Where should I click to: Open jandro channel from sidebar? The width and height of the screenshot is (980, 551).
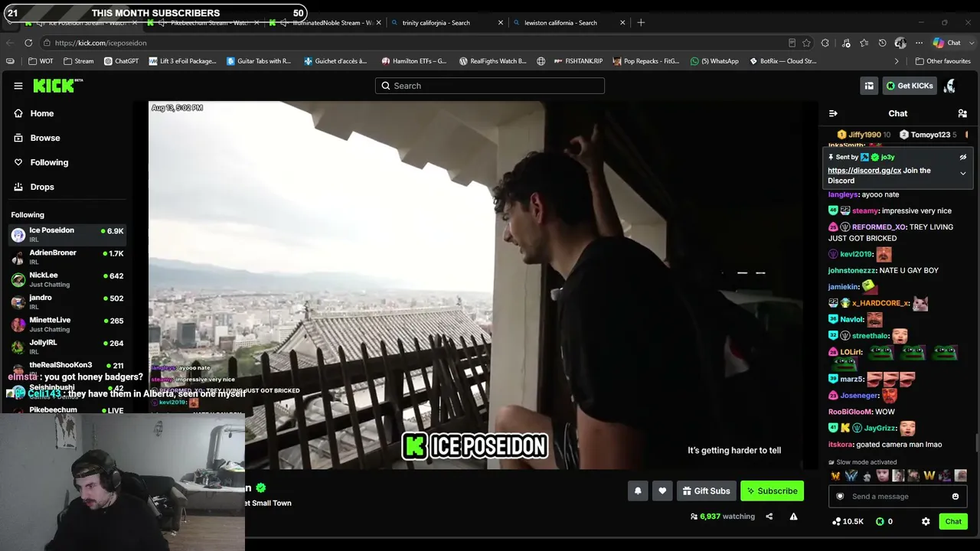[x=67, y=302]
